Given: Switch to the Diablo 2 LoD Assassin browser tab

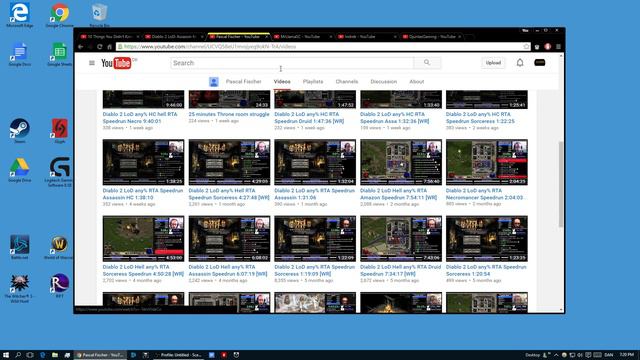Looking at the screenshot, I should 174,37.
